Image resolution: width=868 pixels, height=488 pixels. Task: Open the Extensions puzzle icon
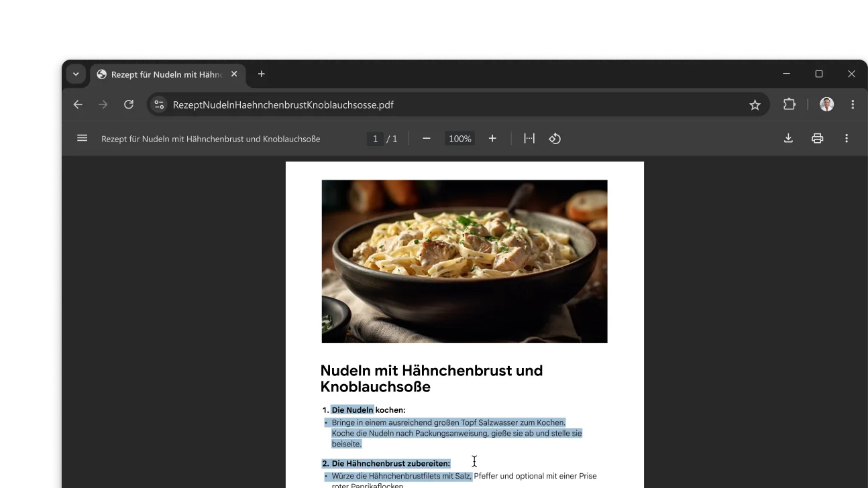[789, 104]
